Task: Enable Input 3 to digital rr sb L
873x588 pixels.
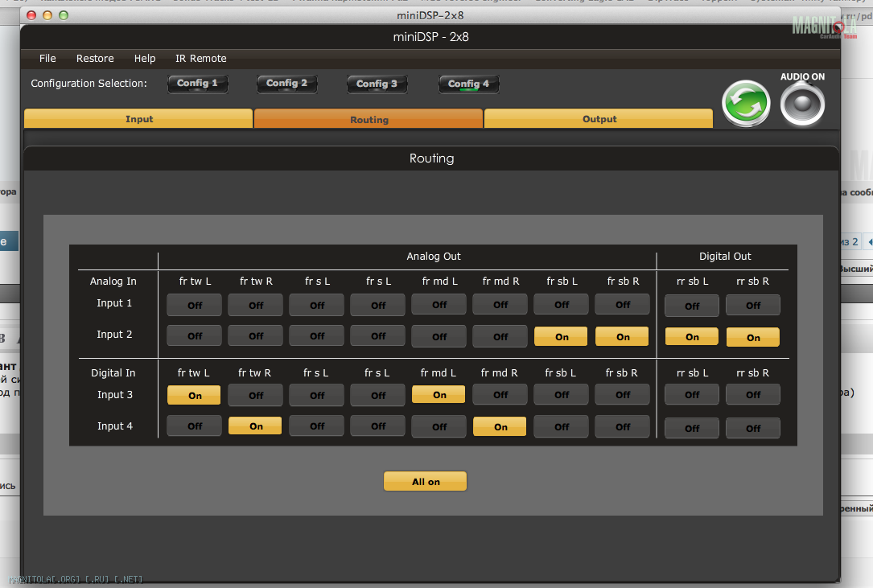Action: pos(692,395)
